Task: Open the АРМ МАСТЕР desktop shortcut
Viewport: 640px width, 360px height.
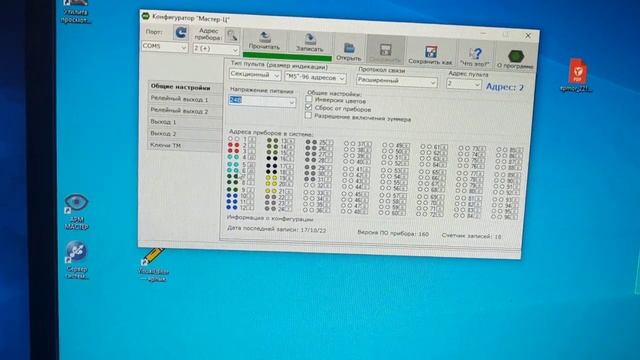Action: pyautogui.click(x=76, y=211)
